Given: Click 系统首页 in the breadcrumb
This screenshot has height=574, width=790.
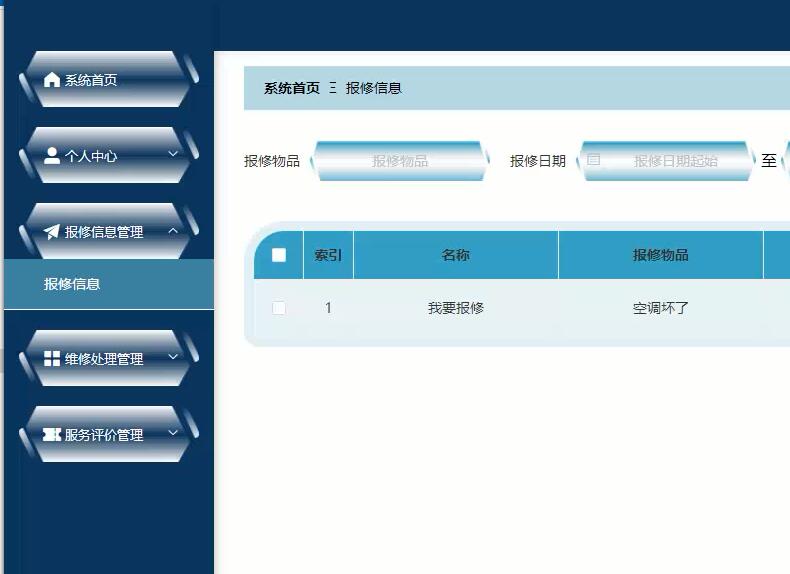Looking at the screenshot, I should click(292, 88).
